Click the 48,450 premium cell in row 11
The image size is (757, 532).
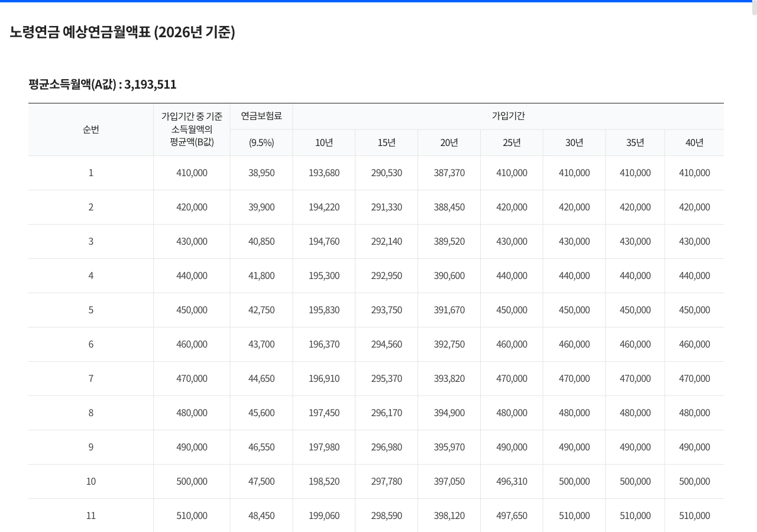coord(261,515)
